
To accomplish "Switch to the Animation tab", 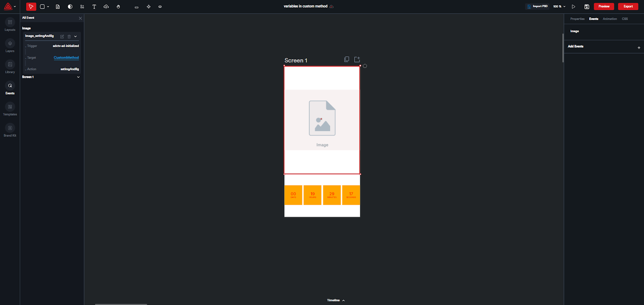I will [609, 19].
